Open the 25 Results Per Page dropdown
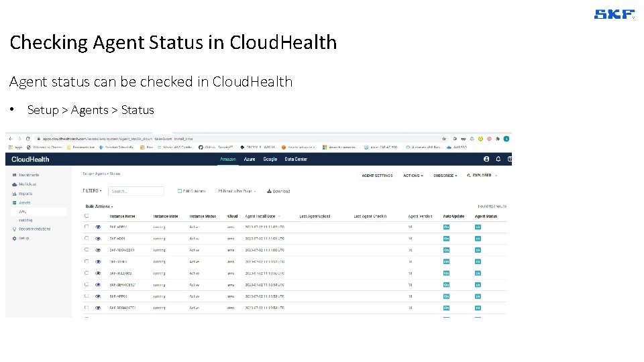Viewport: 644px width, 362px height. 237,191
